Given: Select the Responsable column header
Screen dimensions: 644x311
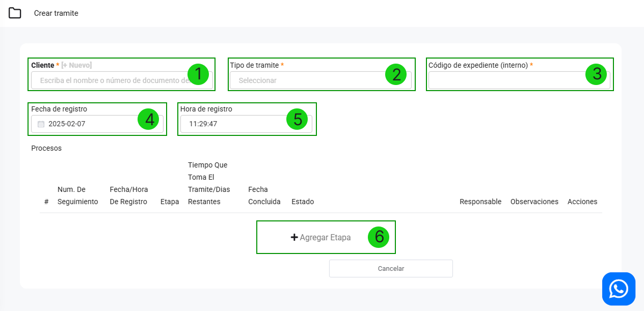Looking at the screenshot, I should pos(480,202).
